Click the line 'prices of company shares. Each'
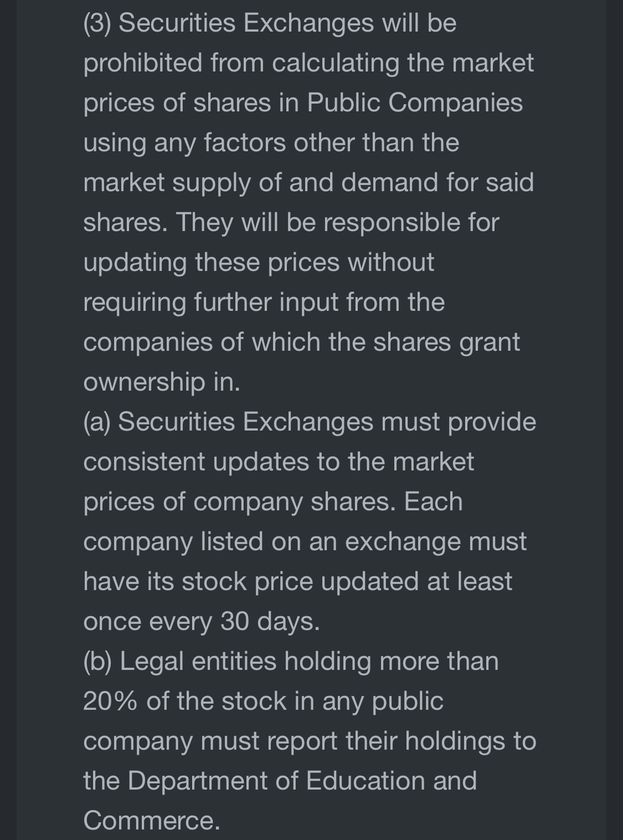 click(273, 501)
